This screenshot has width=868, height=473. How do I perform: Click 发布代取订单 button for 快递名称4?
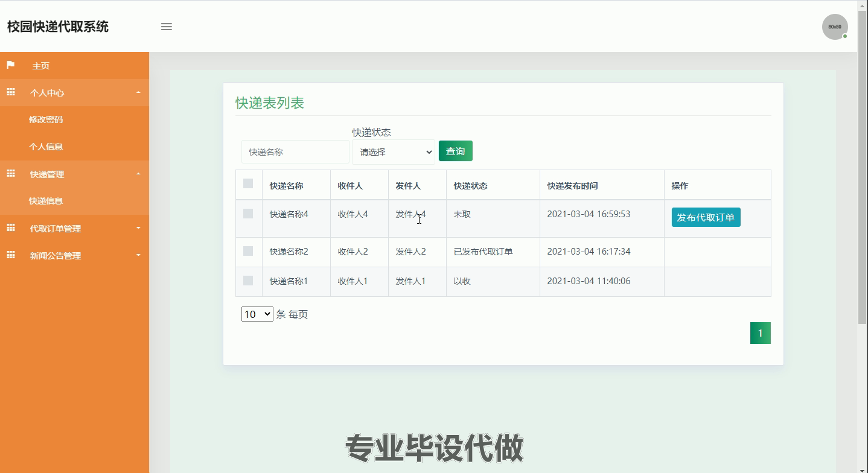706,217
